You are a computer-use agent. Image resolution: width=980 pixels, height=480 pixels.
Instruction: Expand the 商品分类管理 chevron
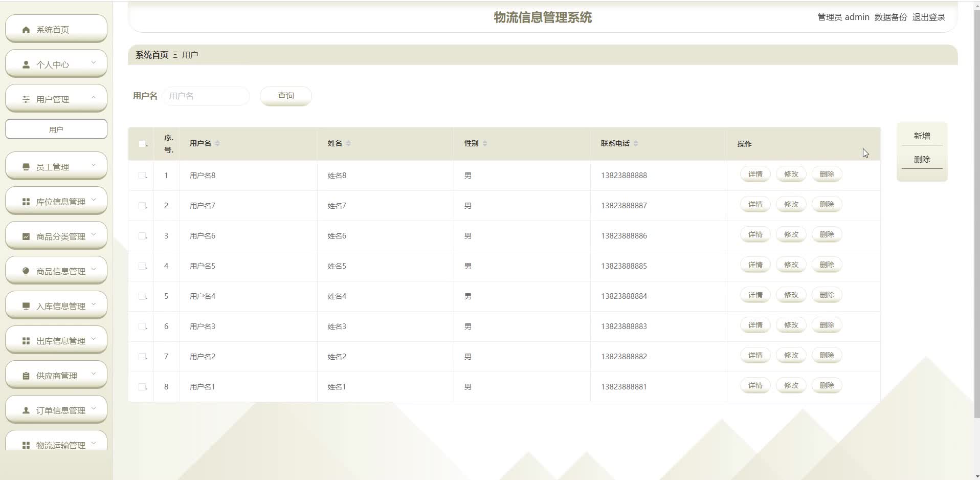pyautogui.click(x=94, y=234)
